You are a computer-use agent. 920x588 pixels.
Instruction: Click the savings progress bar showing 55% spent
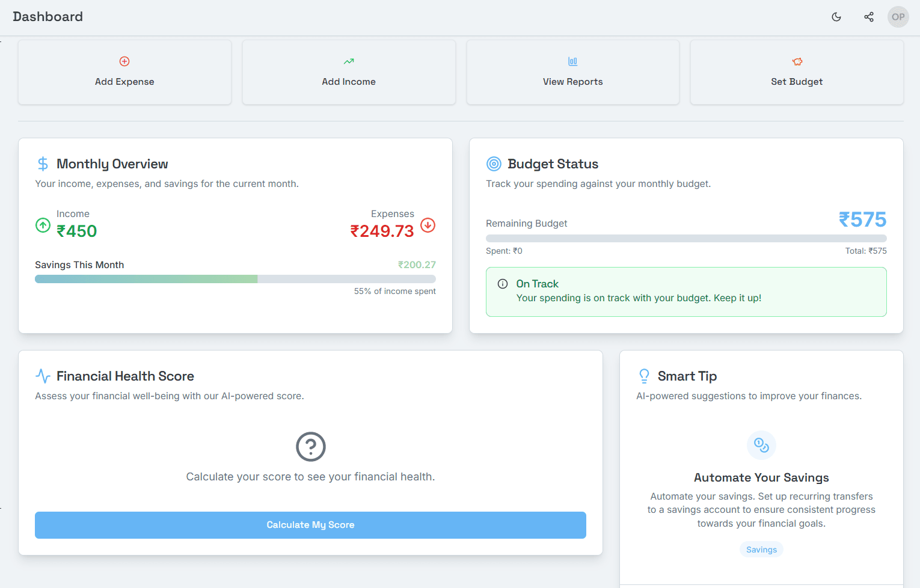pyautogui.click(x=235, y=278)
